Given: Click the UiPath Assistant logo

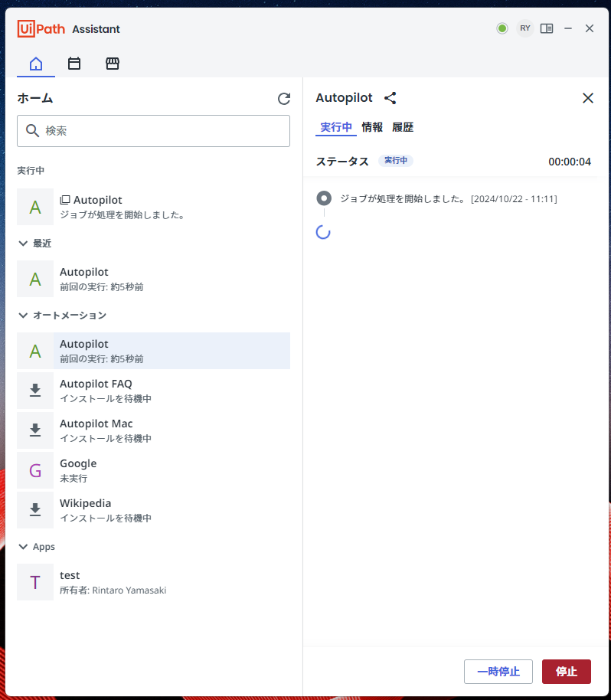Looking at the screenshot, I should [69, 29].
